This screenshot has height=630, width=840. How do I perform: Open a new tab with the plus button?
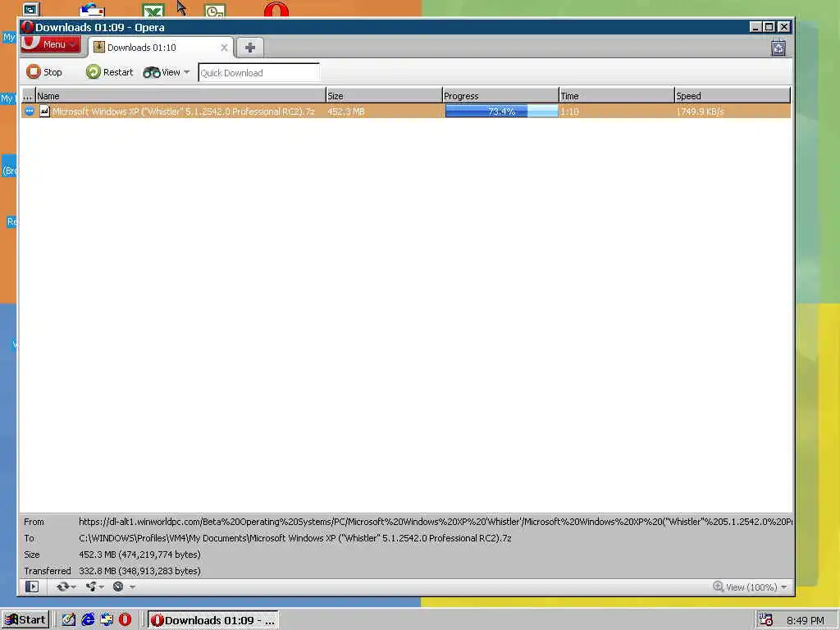tap(249, 48)
